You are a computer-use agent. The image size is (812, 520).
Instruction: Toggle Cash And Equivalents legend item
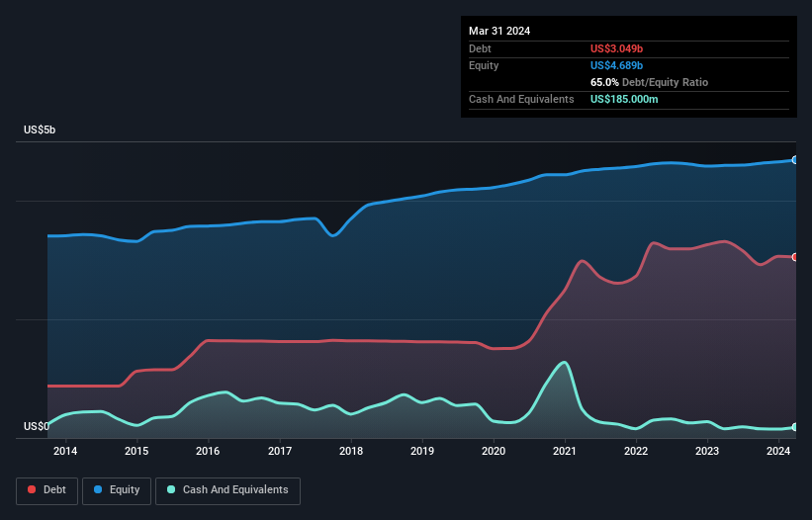tap(227, 489)
